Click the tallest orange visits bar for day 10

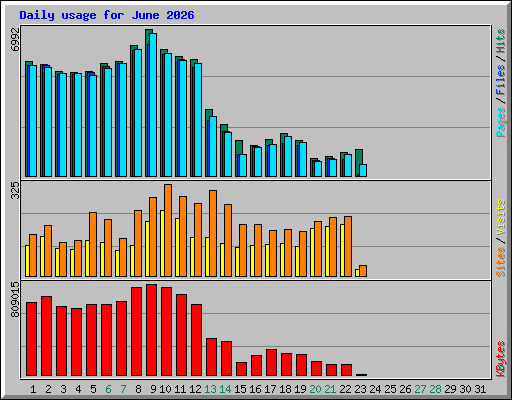[168, 230]
